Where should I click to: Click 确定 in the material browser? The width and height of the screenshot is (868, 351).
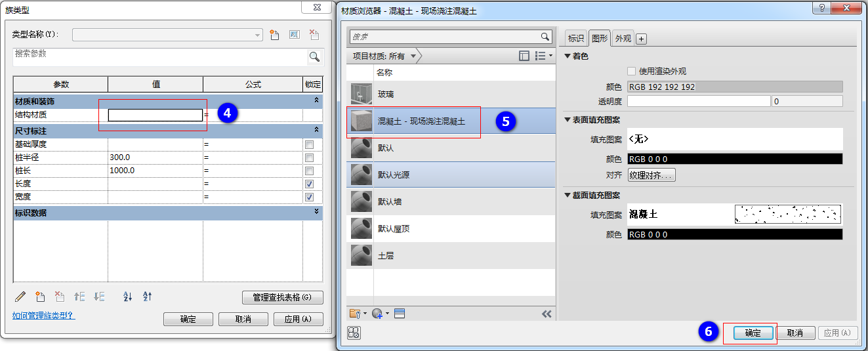[753, 333]
